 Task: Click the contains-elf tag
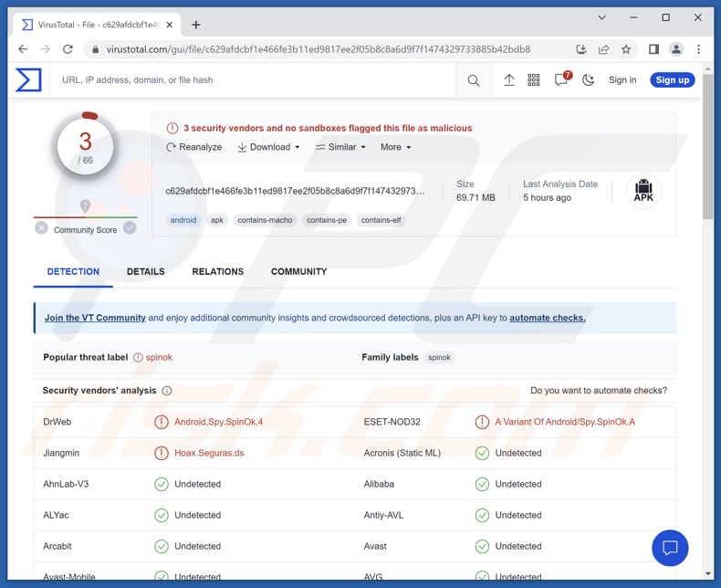(x=381, y=220)
